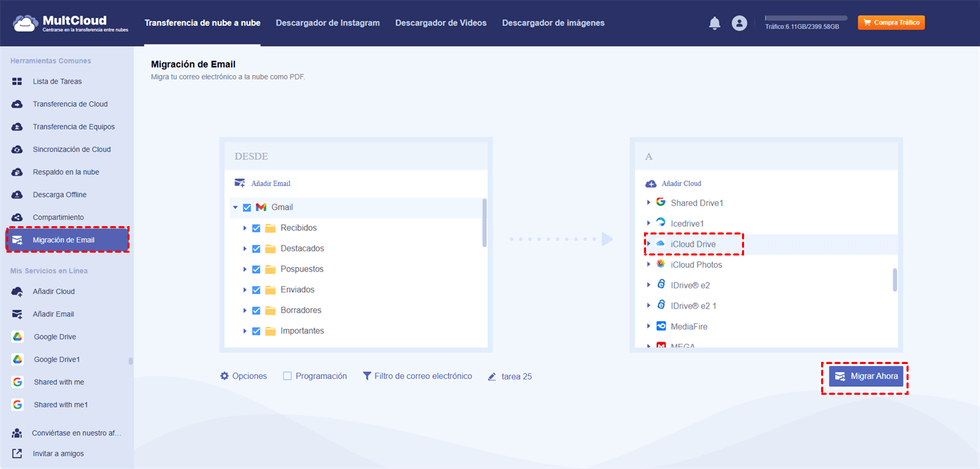
Task: Click the left sidebar scrollbar
Action: pyautogui.click(x=130, y=361)
